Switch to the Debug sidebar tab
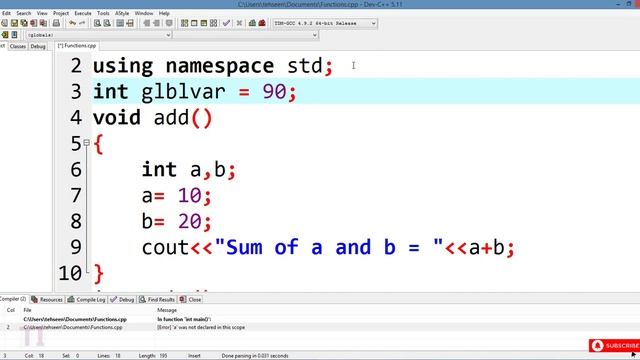 [x=38, y=46]
